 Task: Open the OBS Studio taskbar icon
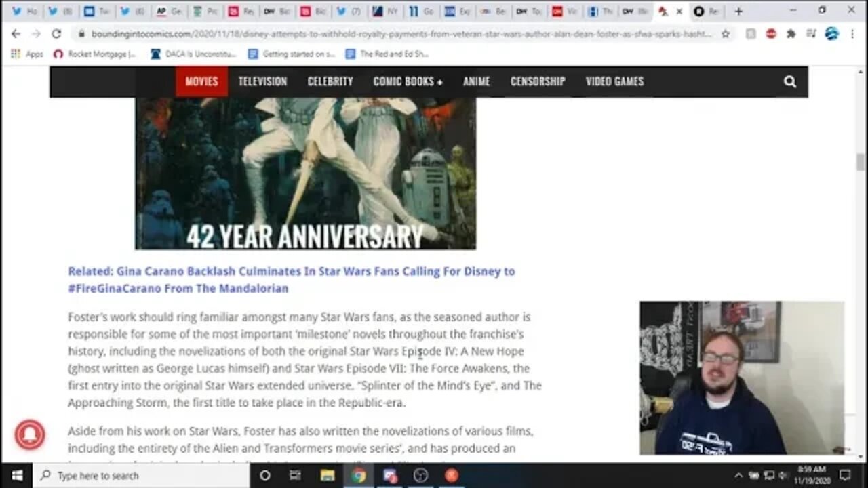click(421, 475)
